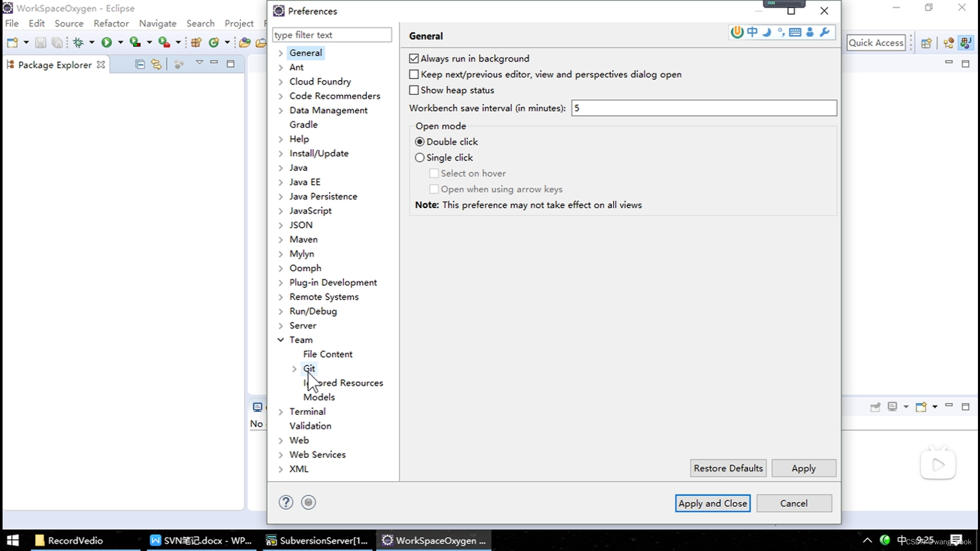The image size is (980, 551).
Task: Click the Preferences help question mark icon
Action: (x=286, y=503)
